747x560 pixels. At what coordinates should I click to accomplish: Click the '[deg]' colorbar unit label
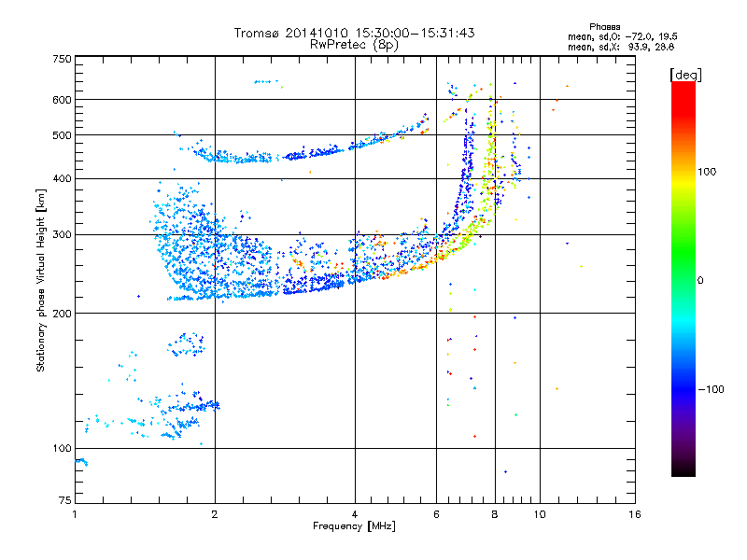[685, 75]
